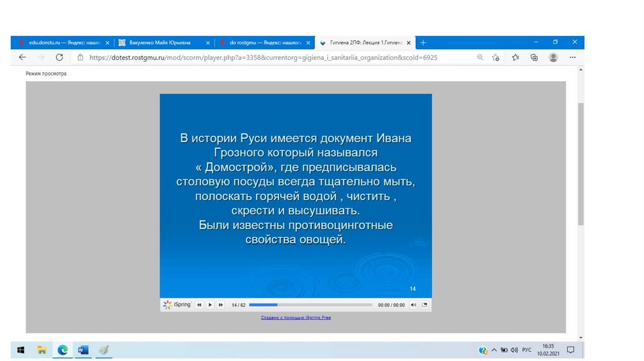Skip to the next slide in player
This screenshot has width=644, height=361.
[x=220, y=305]
